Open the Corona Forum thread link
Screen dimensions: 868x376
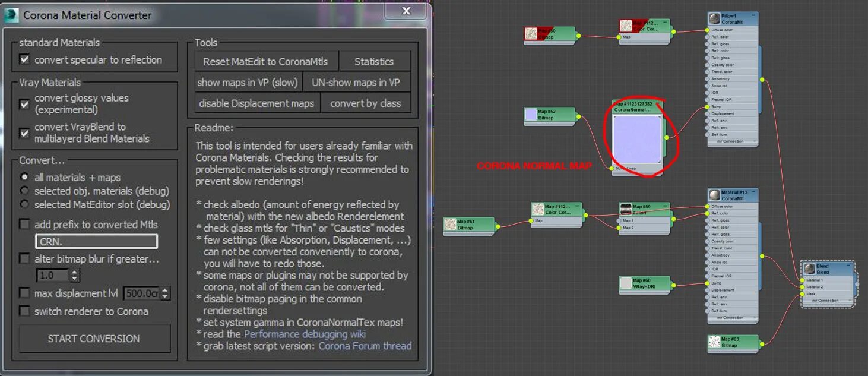click(365, 346)
